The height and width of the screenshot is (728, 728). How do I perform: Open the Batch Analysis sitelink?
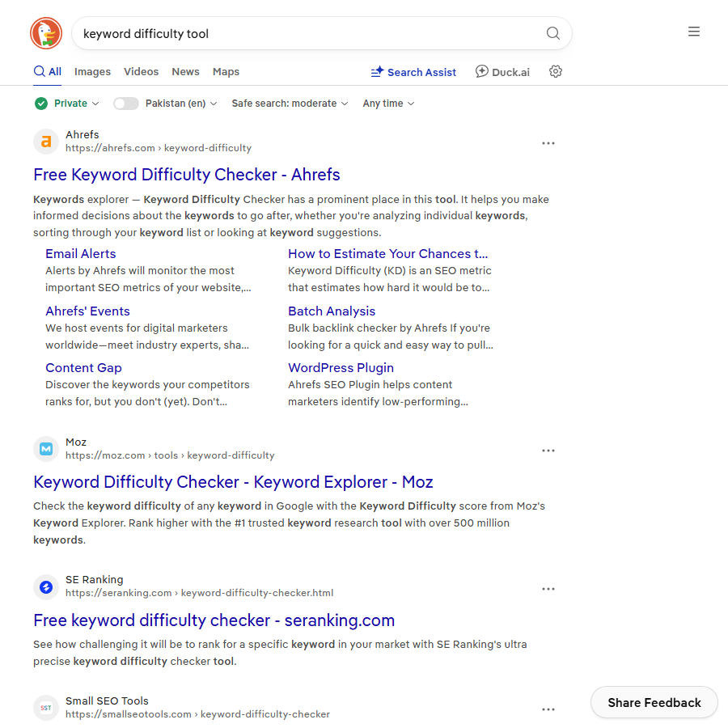click(332, 311)
